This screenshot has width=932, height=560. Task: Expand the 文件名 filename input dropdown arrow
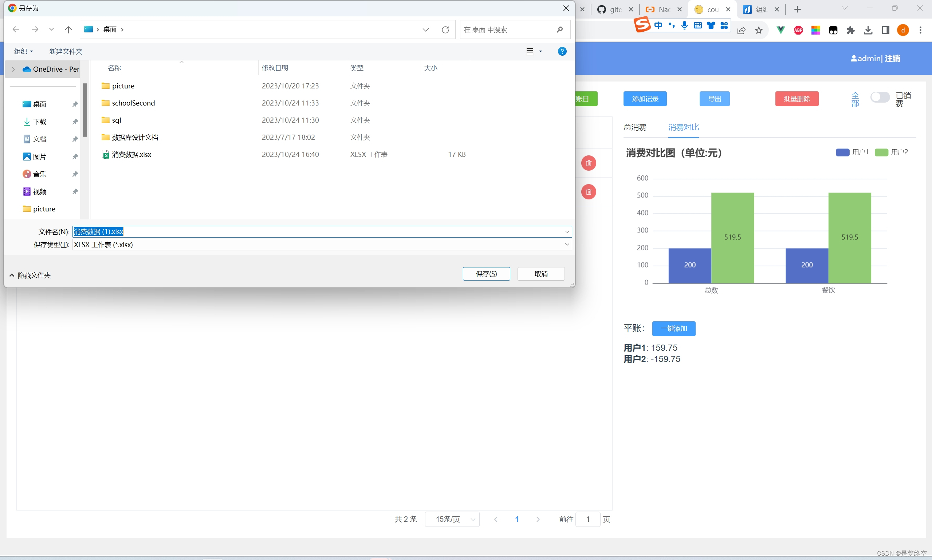[567, 231]
